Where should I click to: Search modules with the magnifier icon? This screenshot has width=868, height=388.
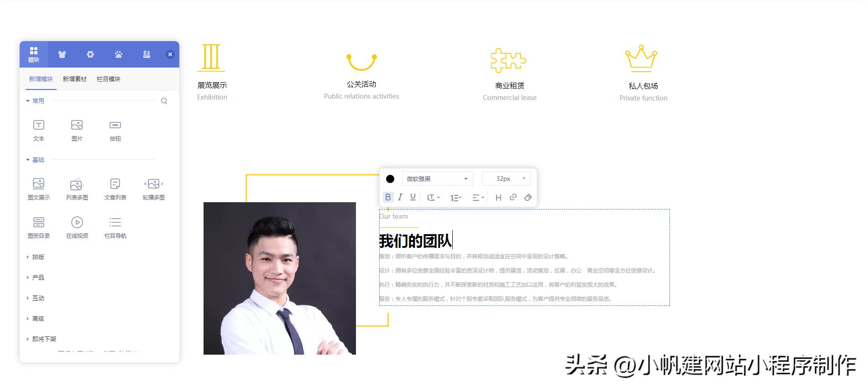[x=164, y=101]
